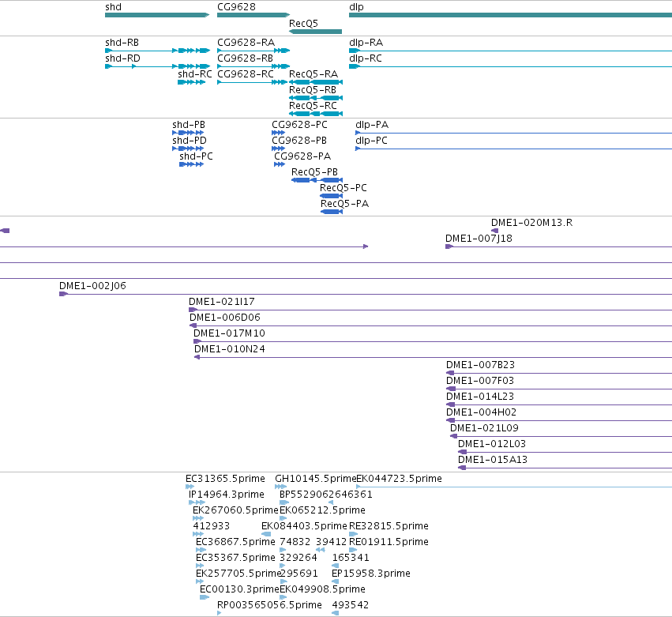Click the dlp gene label
The height and width of the screenshot is (617, 672).
[356, 7]
